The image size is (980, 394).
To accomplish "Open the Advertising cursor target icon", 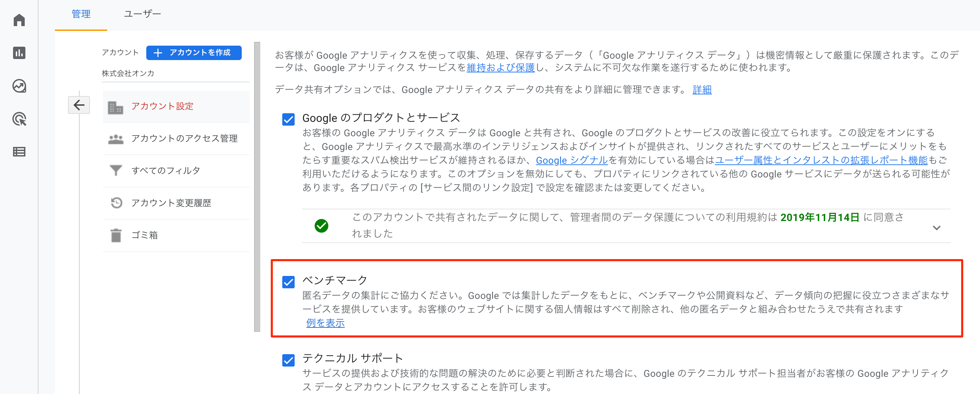I will pyautogui.click(x=19, y=119).
